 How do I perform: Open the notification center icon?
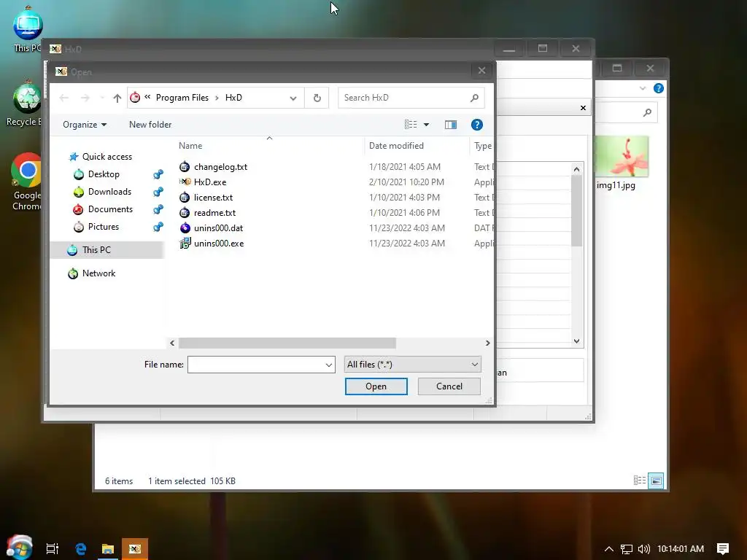click(723, 549)
